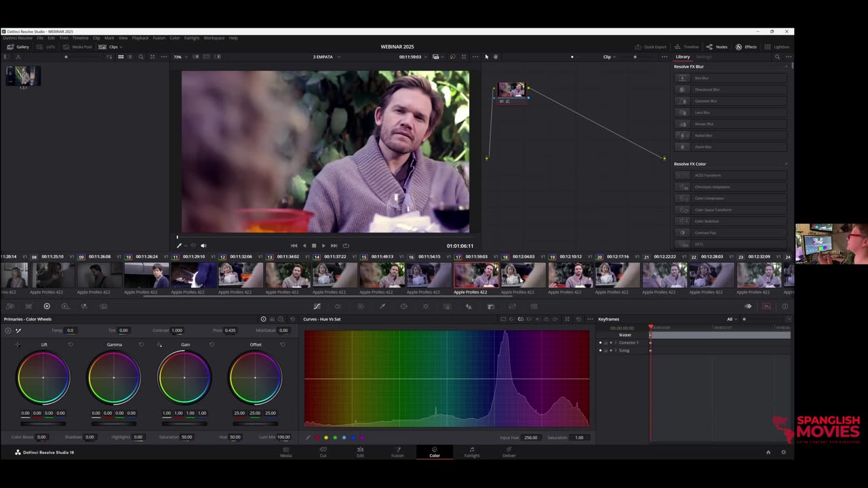868x488 pixels.
Task: Select the magenta hue swatch under curves
Action: (361, 438)
